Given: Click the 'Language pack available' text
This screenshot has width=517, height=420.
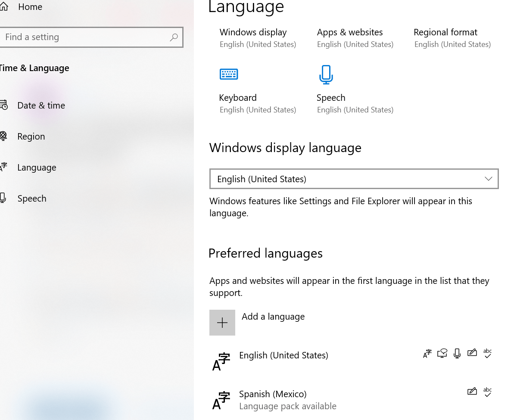Looking at the screenshot, I should [x=288, y=406].
